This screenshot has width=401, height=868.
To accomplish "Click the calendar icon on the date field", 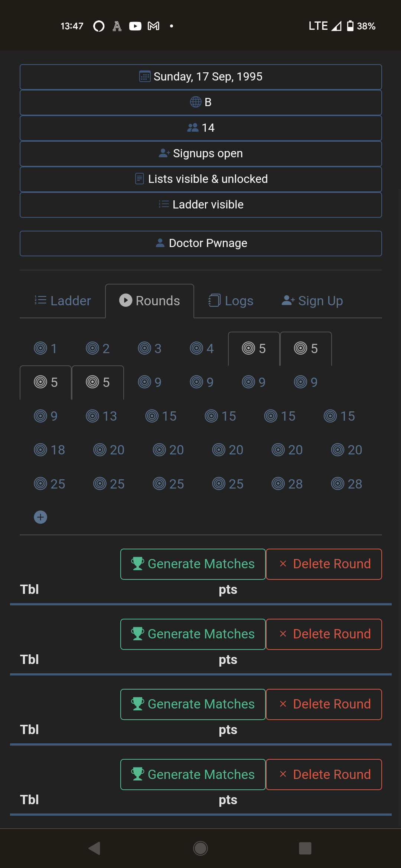I will point(145,76).
